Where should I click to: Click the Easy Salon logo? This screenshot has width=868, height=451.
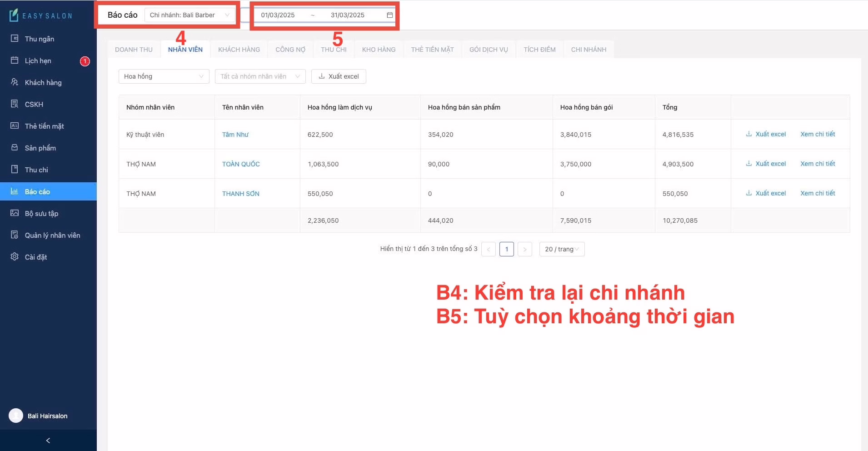(x=40, y=15)
